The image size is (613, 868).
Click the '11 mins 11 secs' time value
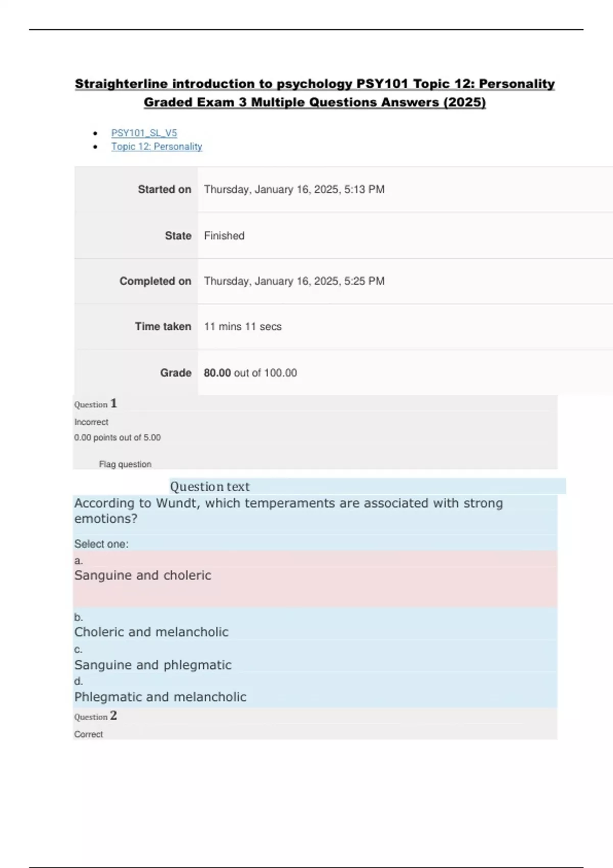tap(243, 327)
